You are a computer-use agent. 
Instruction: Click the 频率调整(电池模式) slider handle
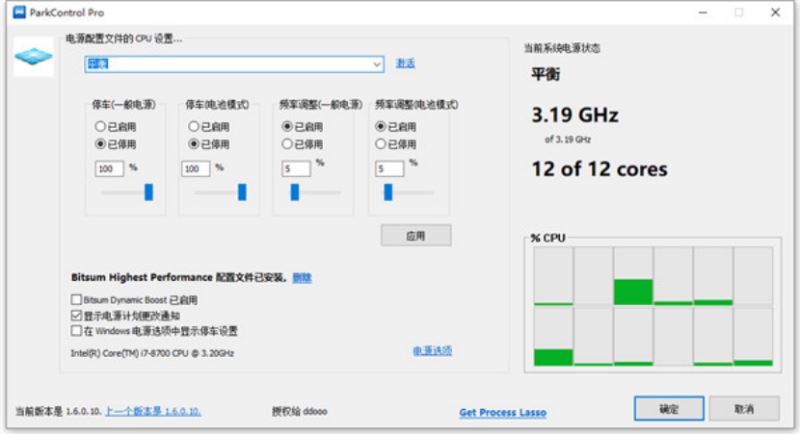(388, 192)
